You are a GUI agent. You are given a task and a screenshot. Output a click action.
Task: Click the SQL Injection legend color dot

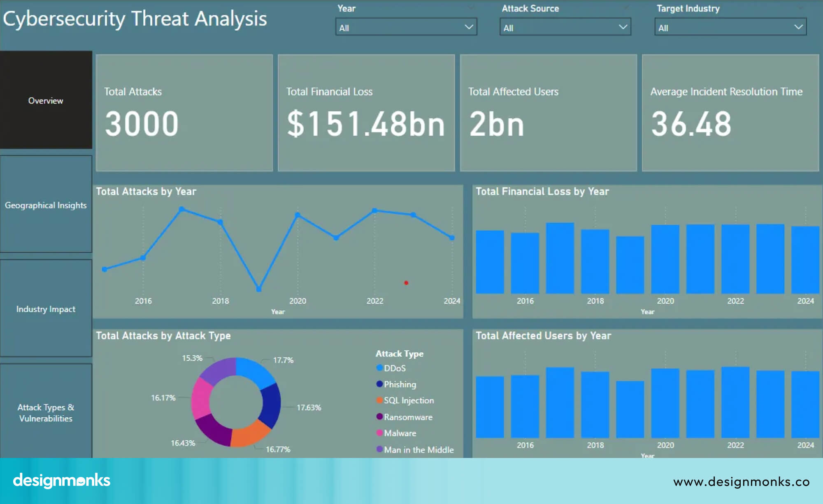[379, 400]
